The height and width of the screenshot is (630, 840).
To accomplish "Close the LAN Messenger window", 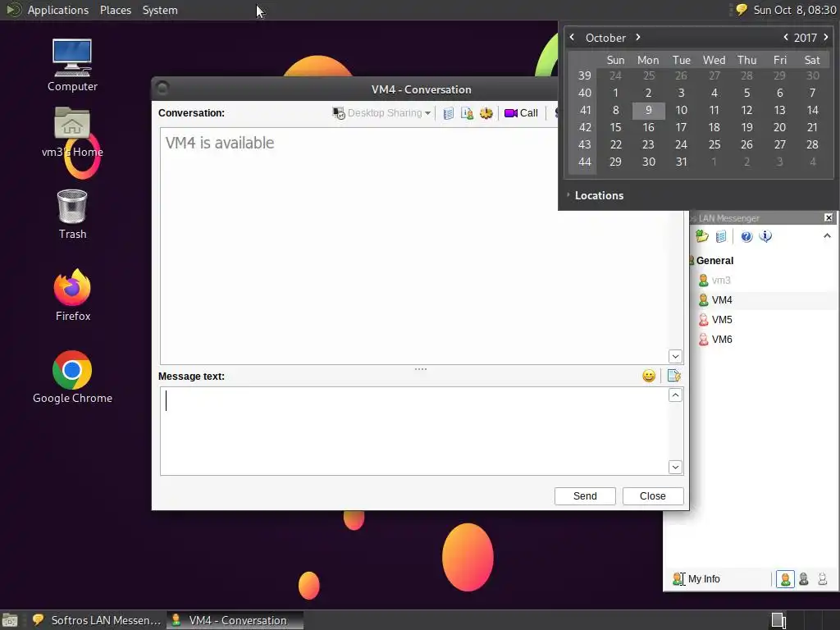I will tap(829, 217).
